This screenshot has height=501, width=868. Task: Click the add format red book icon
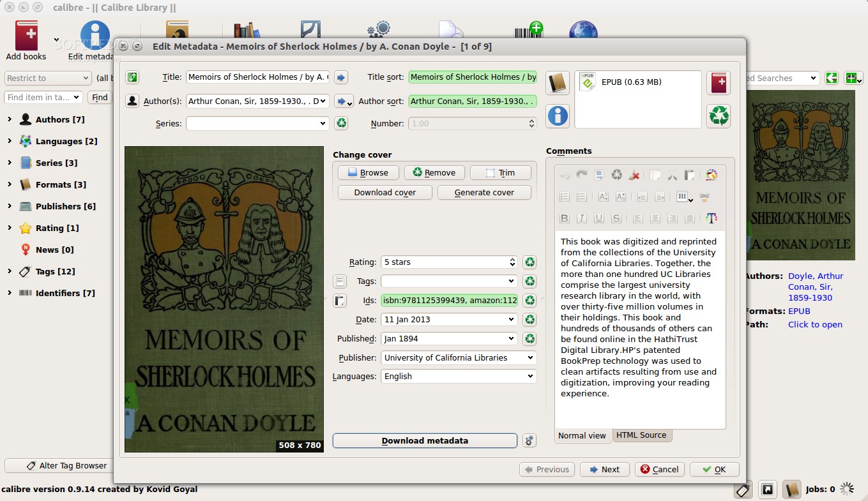719,83
